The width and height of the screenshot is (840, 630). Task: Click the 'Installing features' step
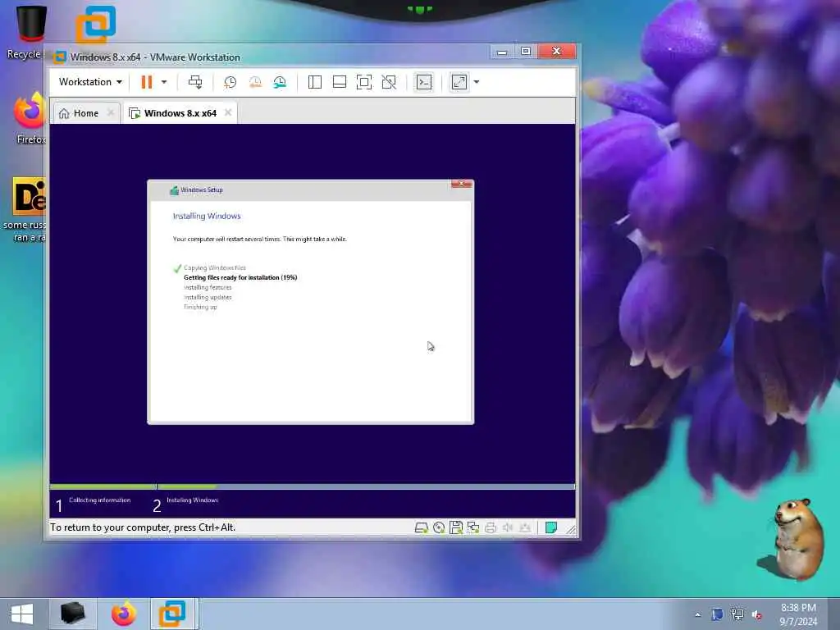click(x=208, y=288)
